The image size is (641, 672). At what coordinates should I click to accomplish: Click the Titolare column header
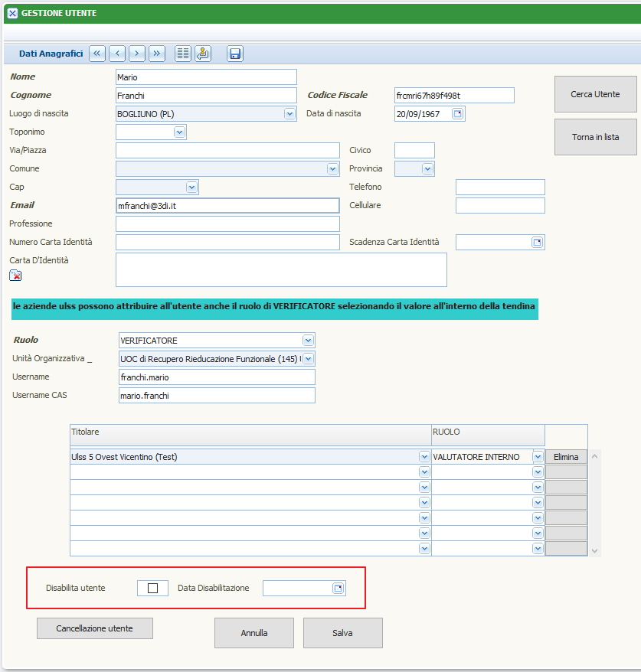point(250,435)
